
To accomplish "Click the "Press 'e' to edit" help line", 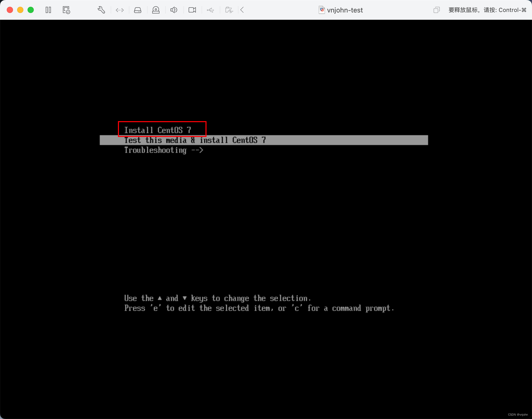I will 259,308.
